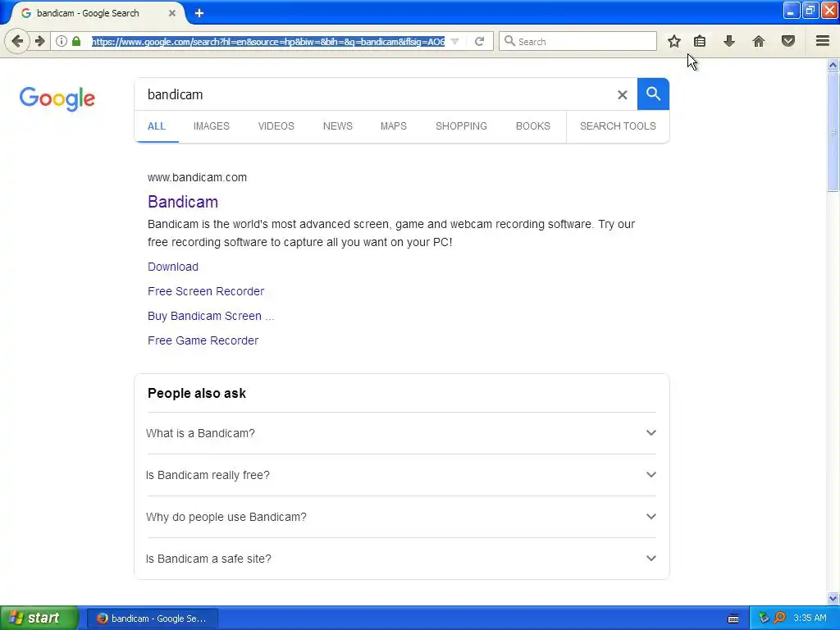Screen dimensions: 840x630
Task: Expand 'Is Bandicam a safe site?' question
Action: (401, 558)
